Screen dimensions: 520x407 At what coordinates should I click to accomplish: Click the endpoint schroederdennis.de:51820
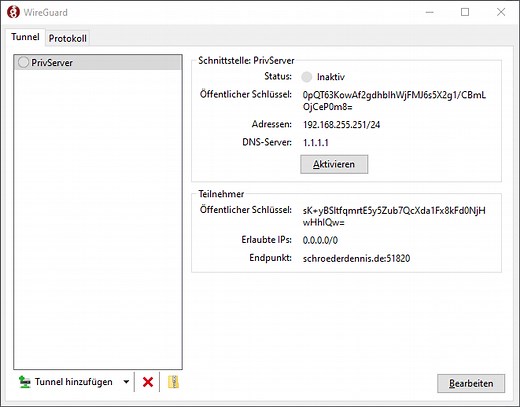pyautogui.click(x=356, y=258)
